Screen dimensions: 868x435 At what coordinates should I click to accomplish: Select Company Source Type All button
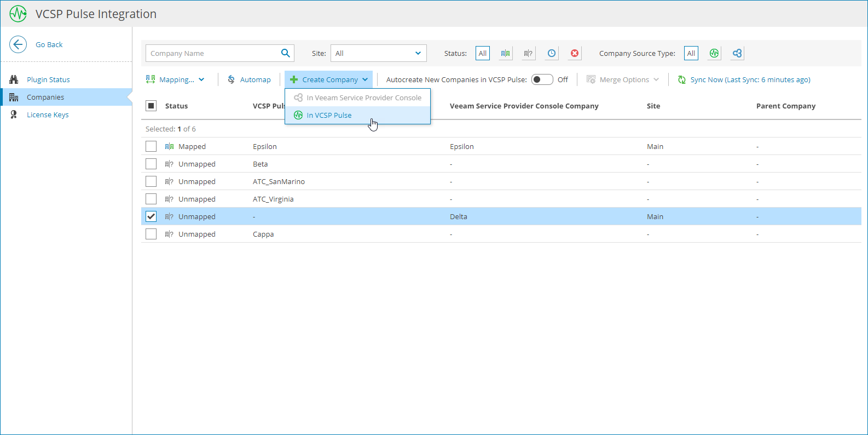pos(691,53)
